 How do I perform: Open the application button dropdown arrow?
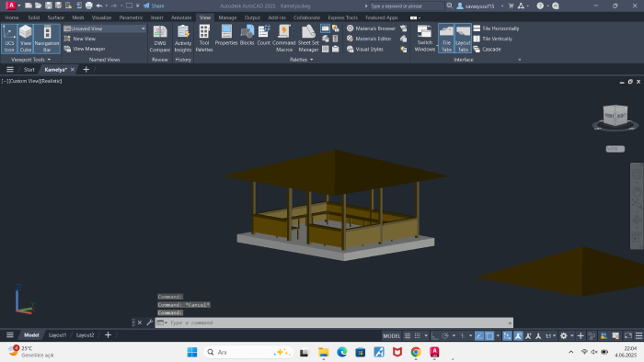click(x=19, y=6)
